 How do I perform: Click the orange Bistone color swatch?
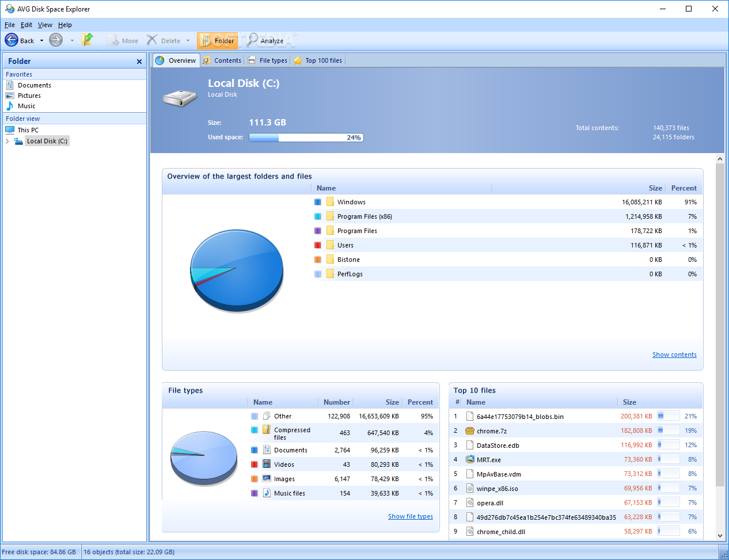click(x=317, y=260)
